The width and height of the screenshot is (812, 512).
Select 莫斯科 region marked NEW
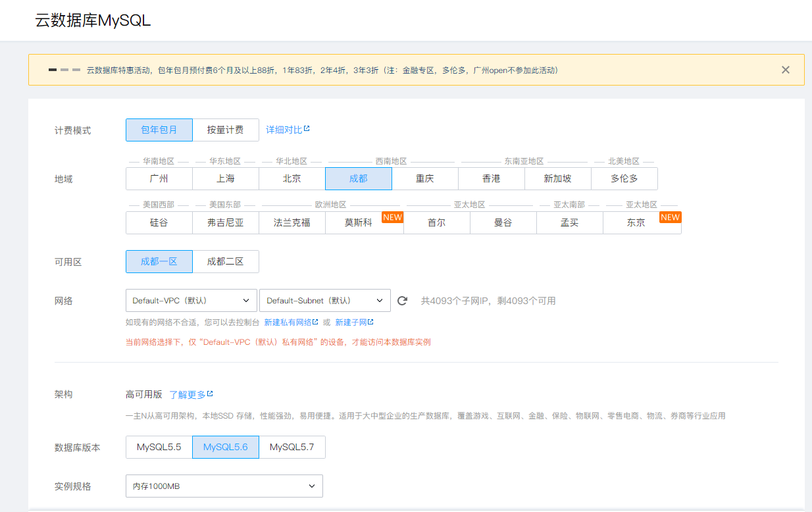pos(359,222)
